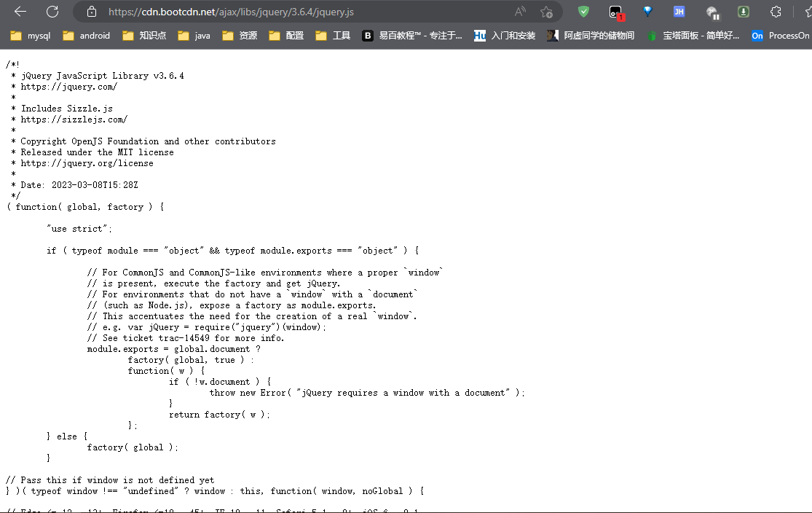Viewport: 812px width, 513px height.
Task: Open the java bookmarks folder
Action: coord(194,35)
